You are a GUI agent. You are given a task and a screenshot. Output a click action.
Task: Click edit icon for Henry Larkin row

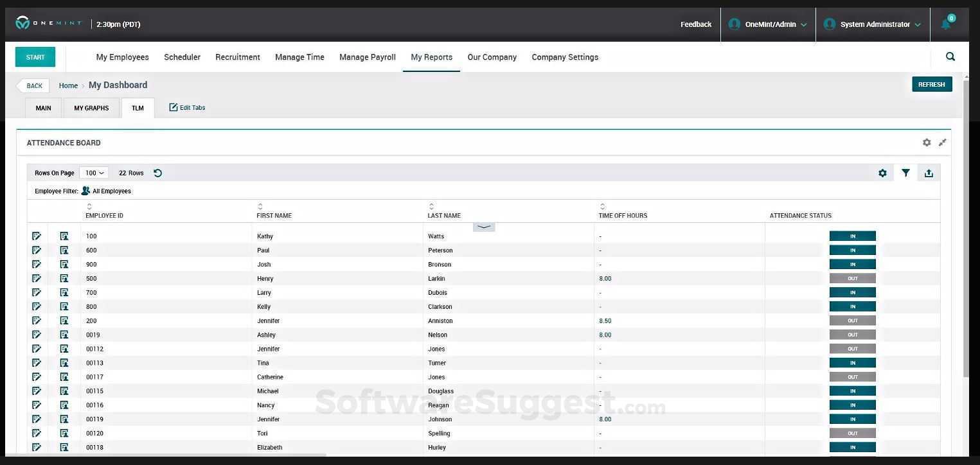(37, 279)
